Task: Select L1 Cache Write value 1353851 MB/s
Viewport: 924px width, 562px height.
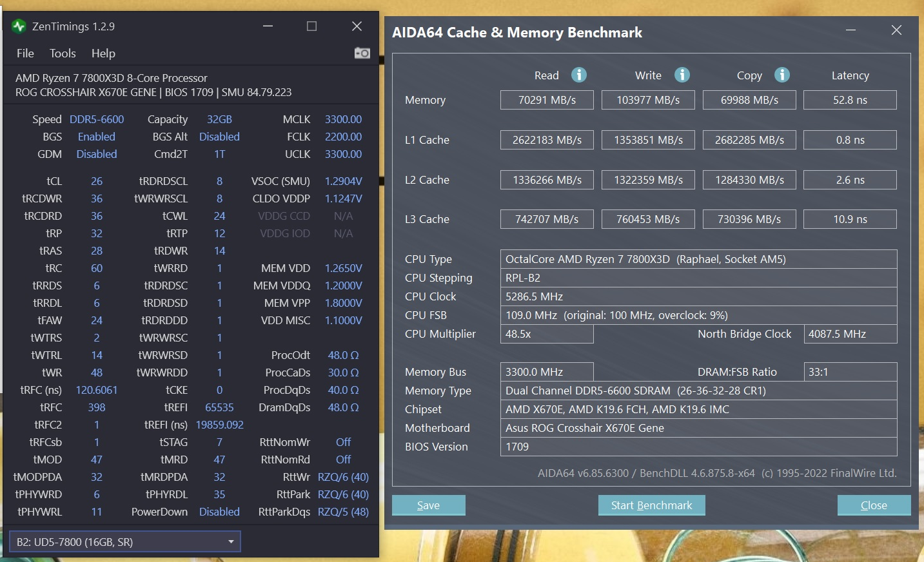Action: [x=648, y=140]
